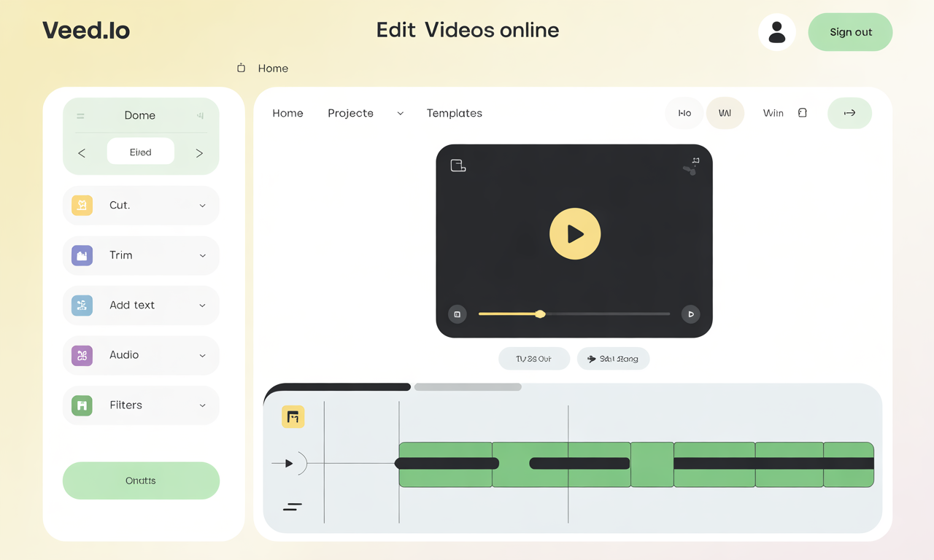Expand the Filters section chevron
Screen dimensions: 934x560
point(202,405)
